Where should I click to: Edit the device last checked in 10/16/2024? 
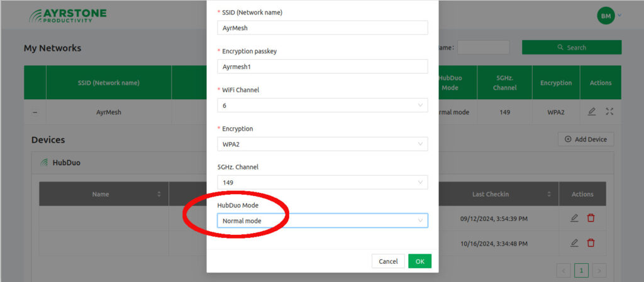[574, 242]
